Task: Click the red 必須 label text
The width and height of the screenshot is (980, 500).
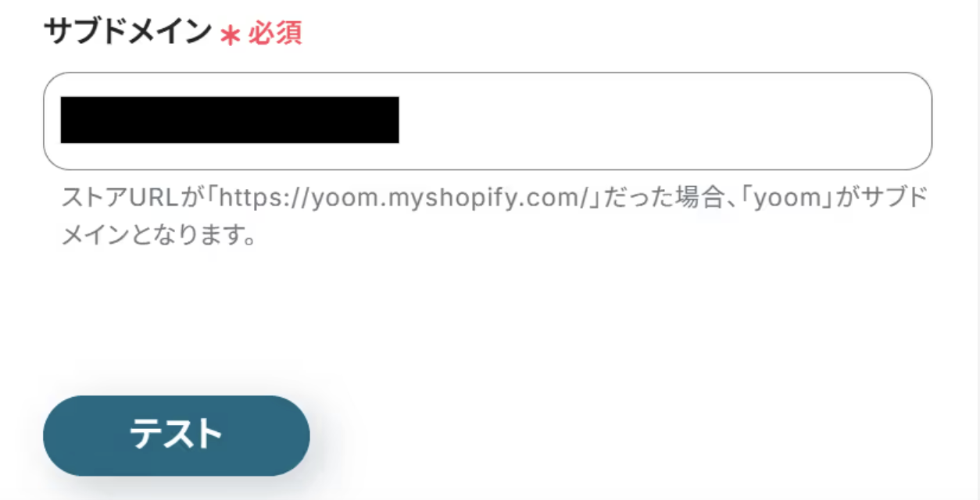Action: (x=275, y=34)
